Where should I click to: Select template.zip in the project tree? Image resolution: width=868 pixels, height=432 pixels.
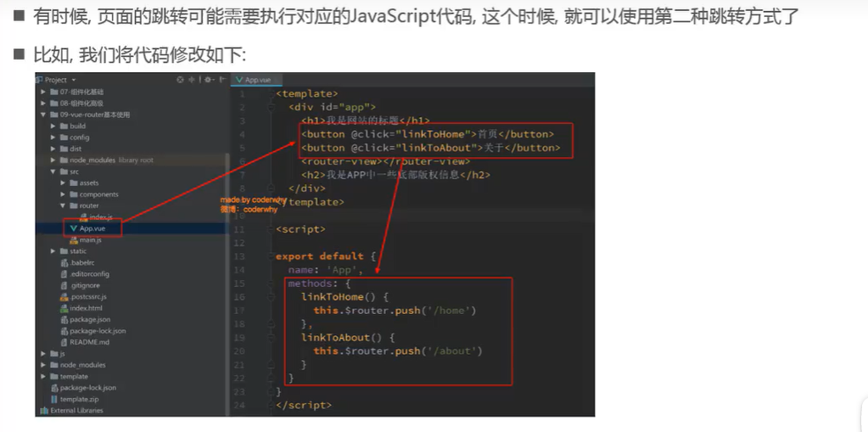coord(79,399)
